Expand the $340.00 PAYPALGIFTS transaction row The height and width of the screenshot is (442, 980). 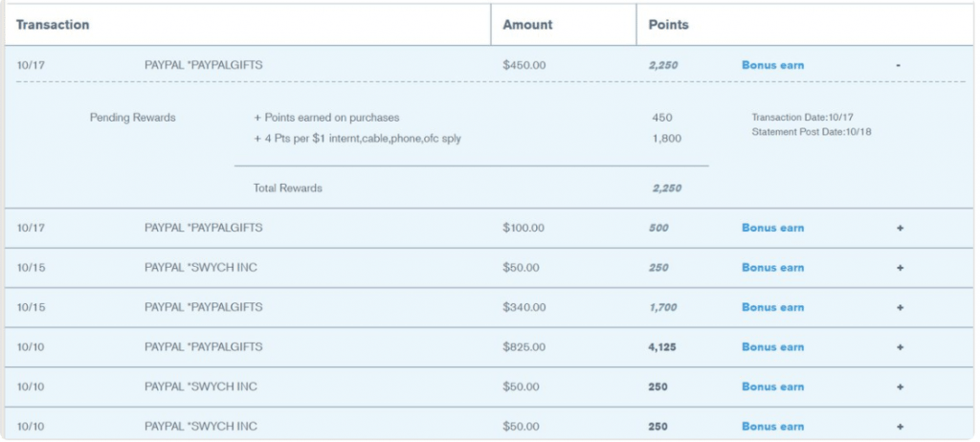900,308
